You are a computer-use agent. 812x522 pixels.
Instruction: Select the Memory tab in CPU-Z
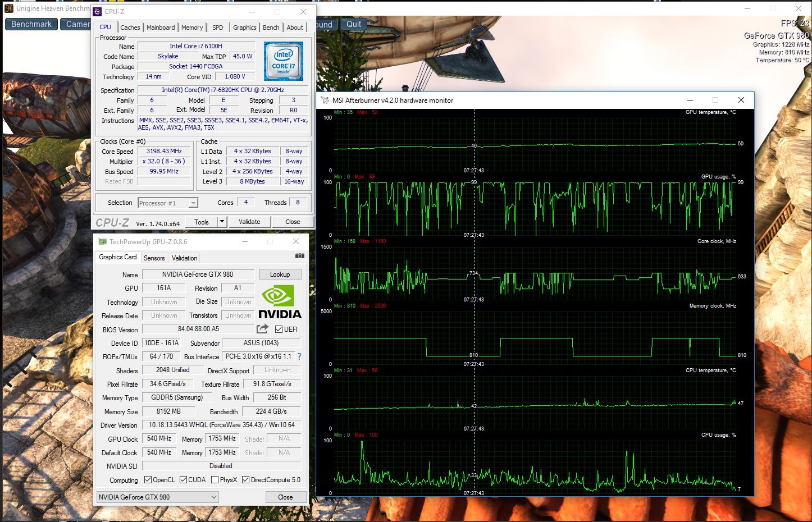192,28
